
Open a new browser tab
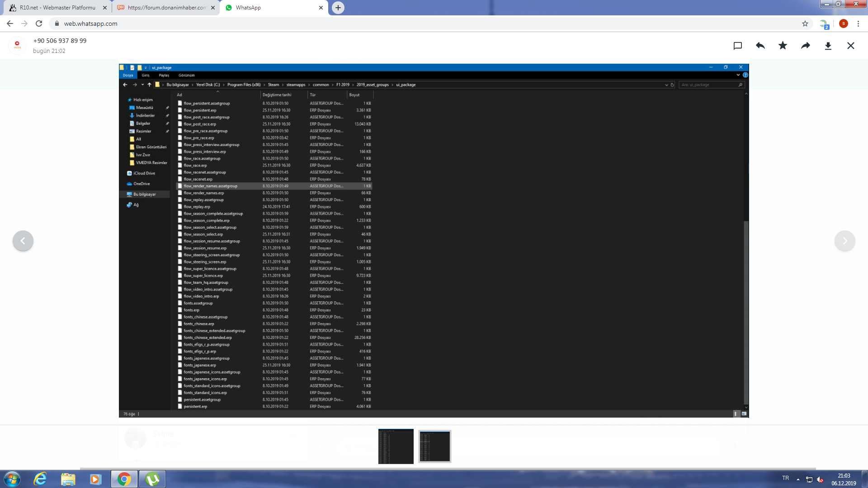click(x=338, y=8)
